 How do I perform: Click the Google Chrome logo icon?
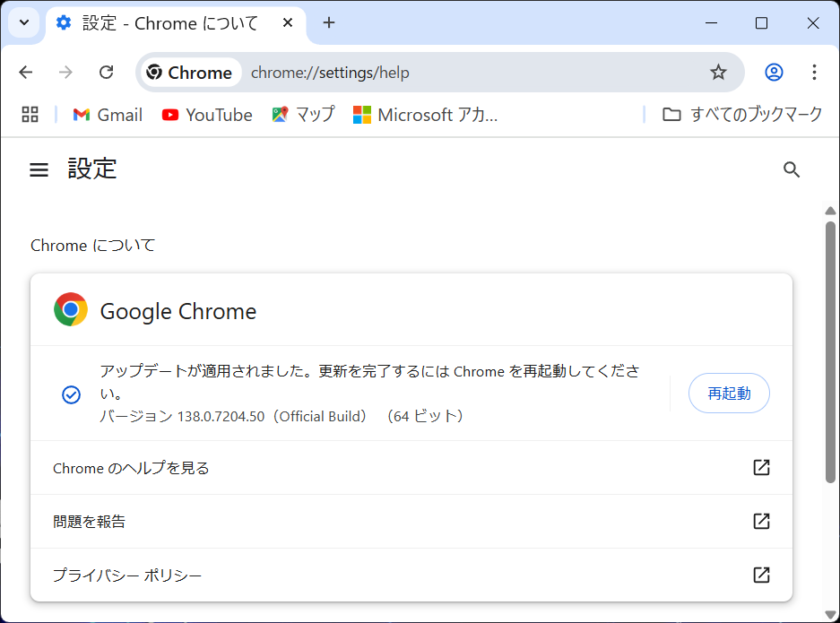click(x=71, y=309)
